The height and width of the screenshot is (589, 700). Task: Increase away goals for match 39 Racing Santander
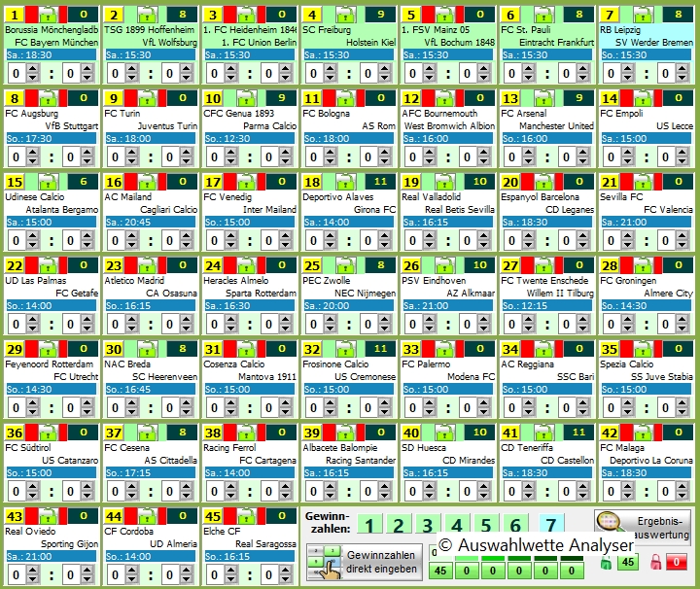(x=384, y=487)
